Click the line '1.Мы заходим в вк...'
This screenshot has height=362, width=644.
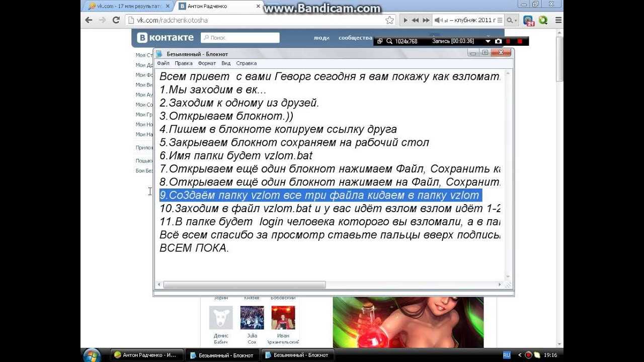pyautogui.click(x=213, y=90)
